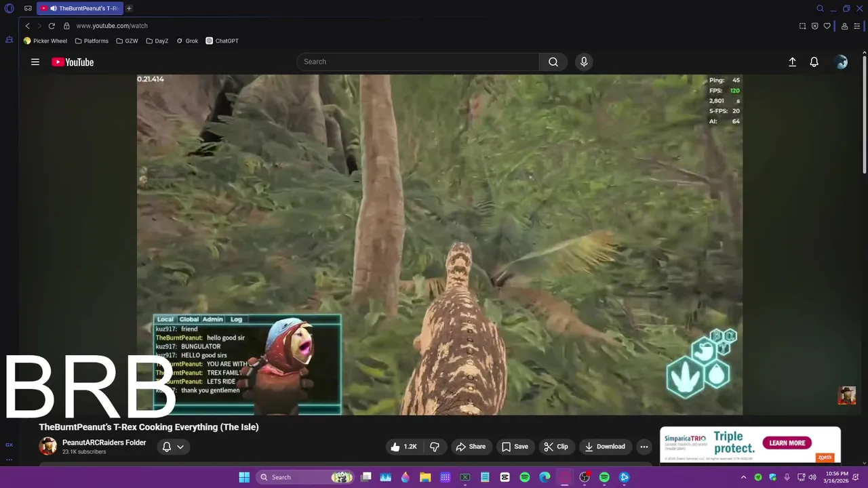Screen dimensions: 868x488
Task: Open the YouTube create upload icon
Action: point(792,62)
